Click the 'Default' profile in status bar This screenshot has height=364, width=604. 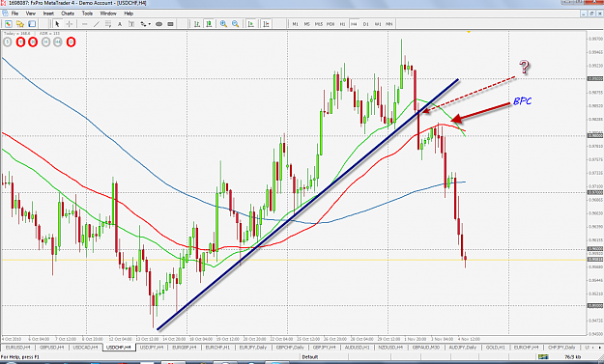point(309,357)
